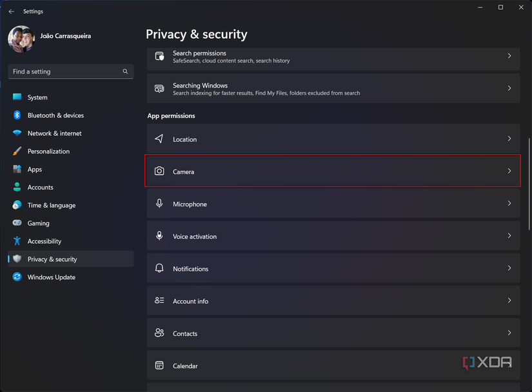Click the Microphone icon in App permissions

pyautogui.click(x=159, y=204)
